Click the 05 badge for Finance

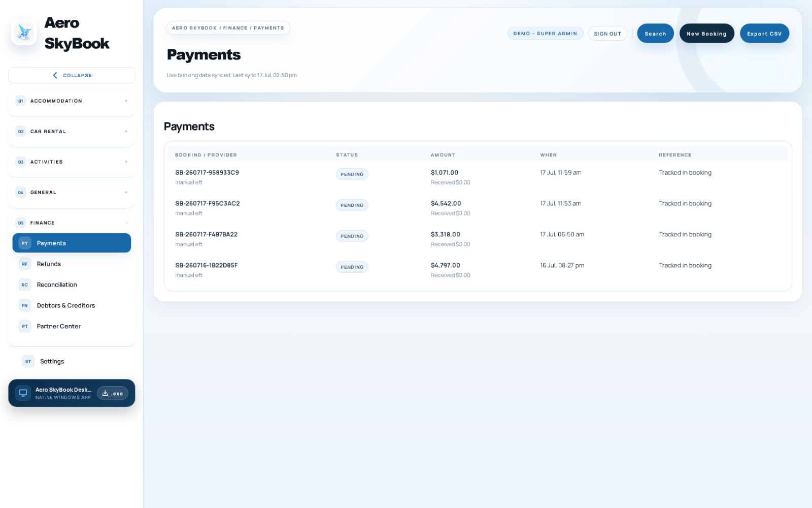click(x=21, y=223)
